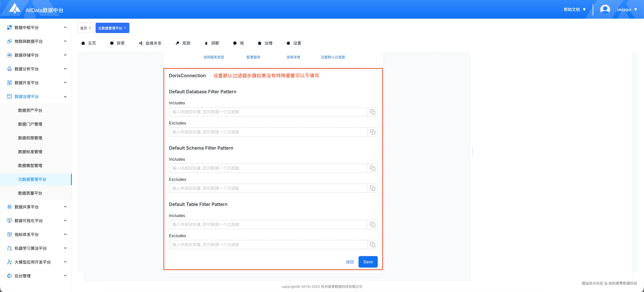Click the Save button
The height and width of the screenshot is (292, 644).
tap(368, 262)
